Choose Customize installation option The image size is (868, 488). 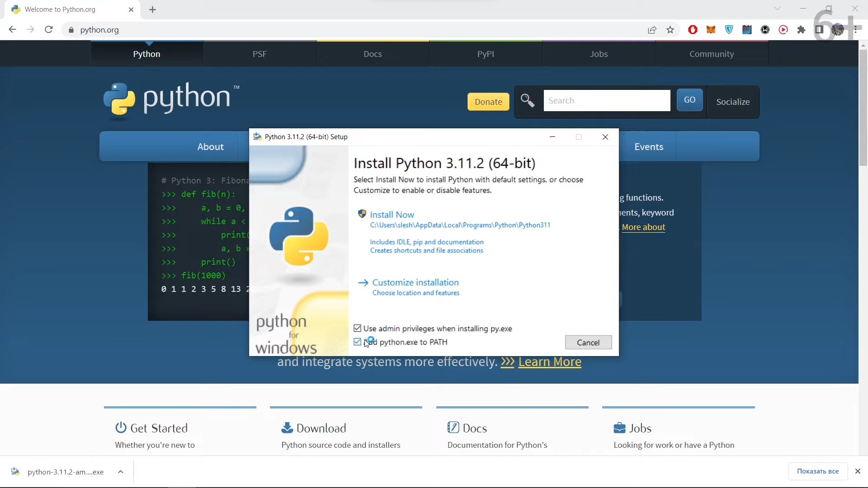pyautogui.click(x=415, y=282)
